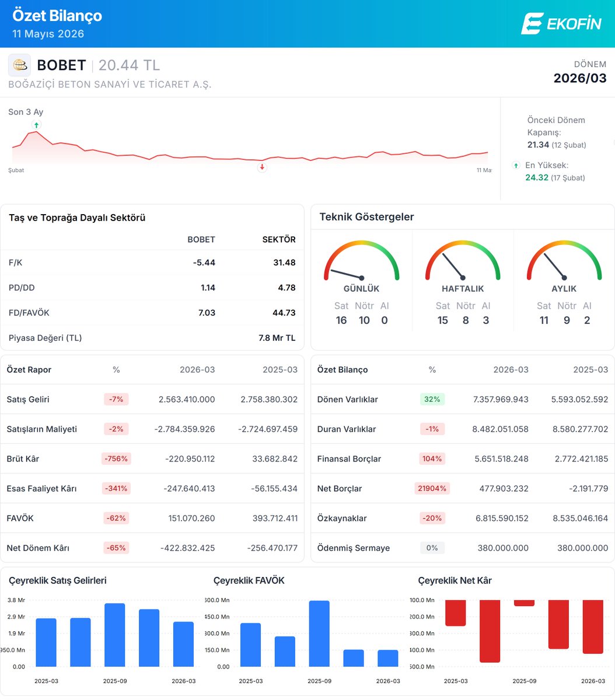Click the share price 20.44 TL
The width and height of the screenshot is (615, 700).
pos(129,65)
